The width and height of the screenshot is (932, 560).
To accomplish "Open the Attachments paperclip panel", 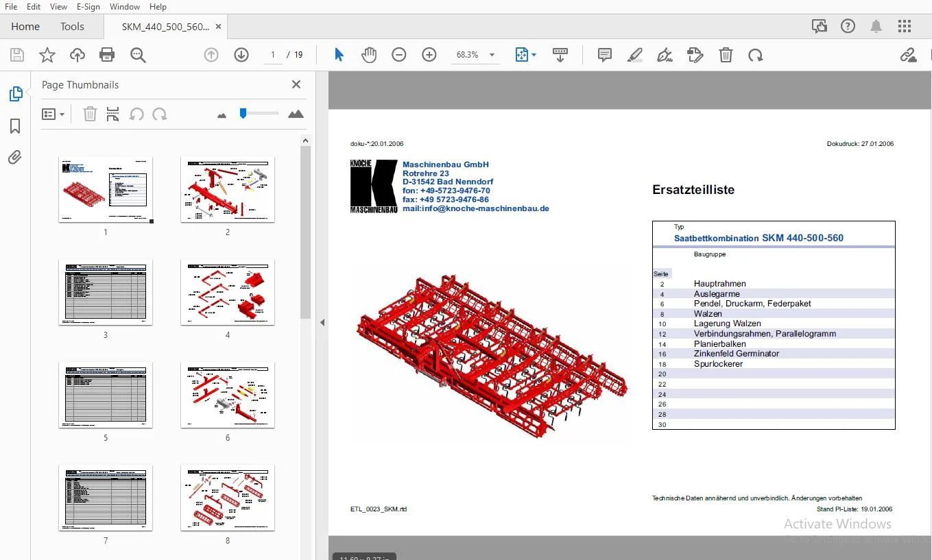I will (x=15, y=158).
